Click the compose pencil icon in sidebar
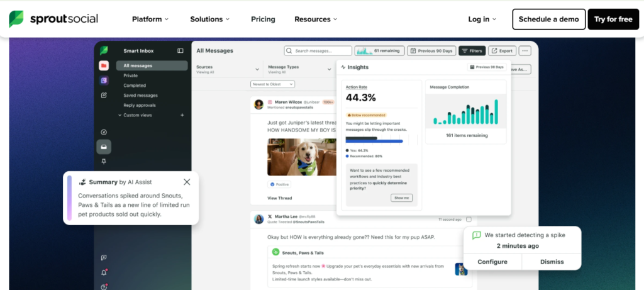 coord(104,95)
